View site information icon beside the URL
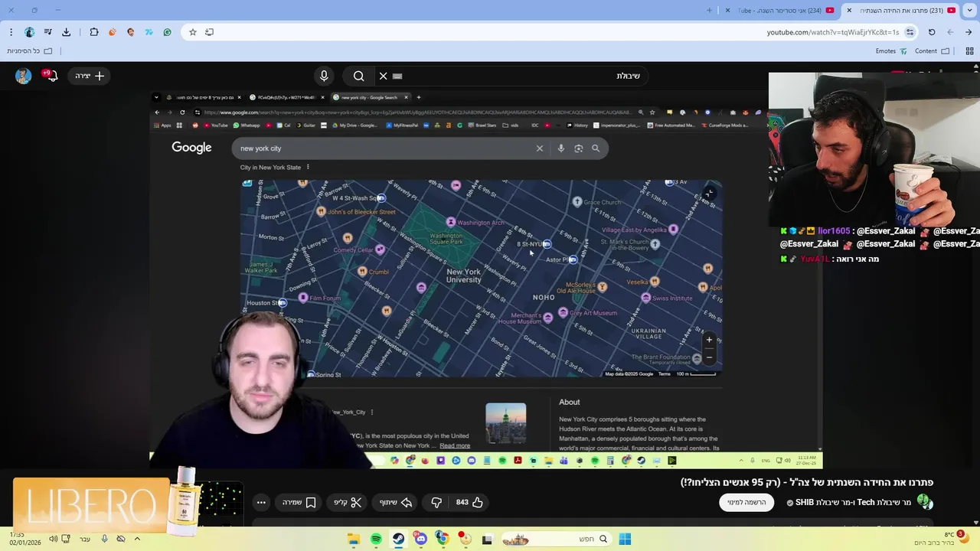The height and width of the screenshot is (551, 980). coord(910,32)
